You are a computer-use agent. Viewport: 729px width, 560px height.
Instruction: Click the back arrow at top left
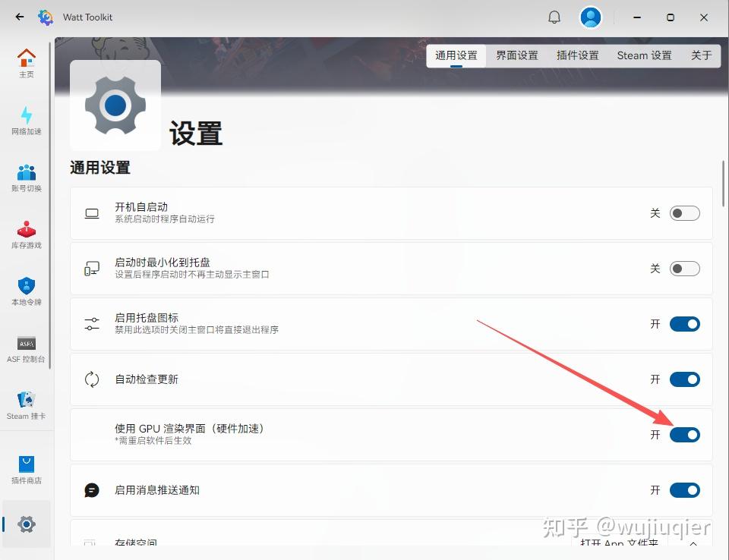pyautogui.click(x=20, y=17)
